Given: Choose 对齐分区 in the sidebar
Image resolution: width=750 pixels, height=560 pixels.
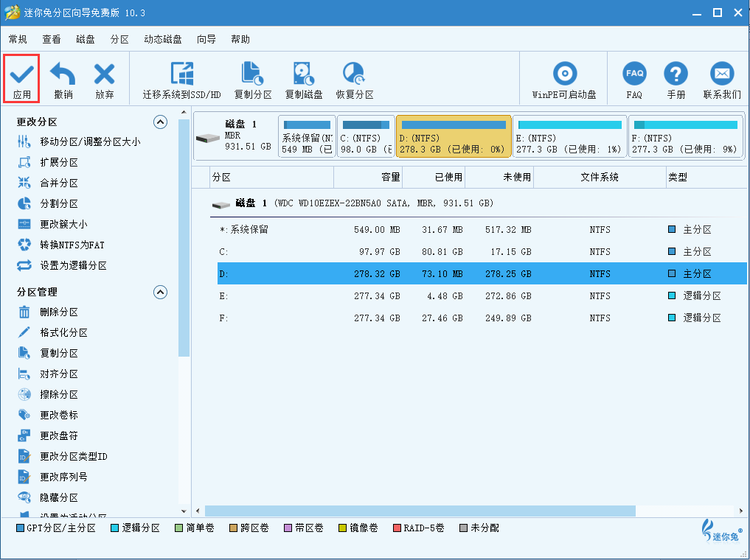Looking at the screenshot, I should coord(47,374).
